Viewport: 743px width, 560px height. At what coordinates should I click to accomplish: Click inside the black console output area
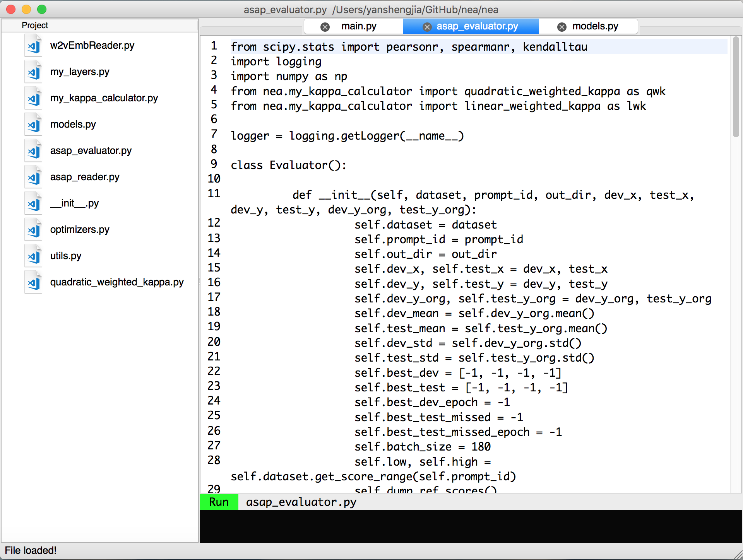471,526
